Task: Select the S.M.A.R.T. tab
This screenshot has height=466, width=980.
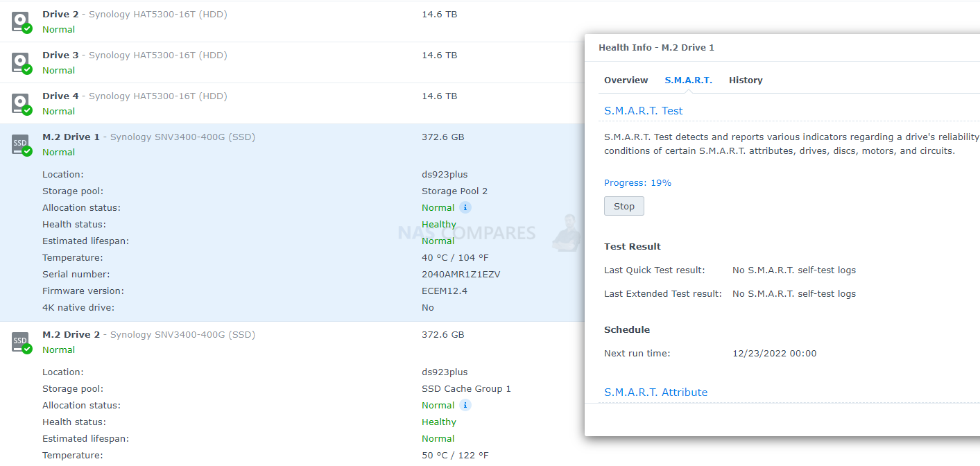Action: tap(689, 80)
